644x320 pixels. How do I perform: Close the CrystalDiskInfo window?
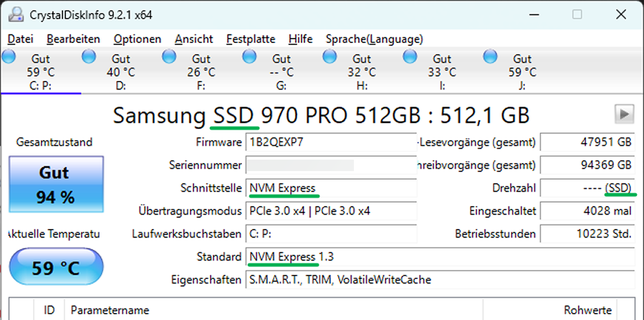(x=620, y=15)
